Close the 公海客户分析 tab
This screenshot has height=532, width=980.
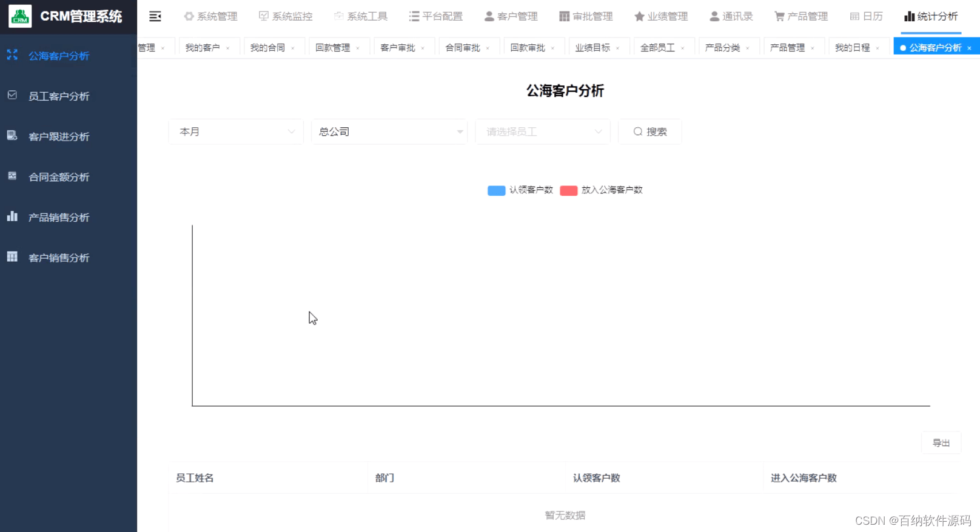point(969,48)
